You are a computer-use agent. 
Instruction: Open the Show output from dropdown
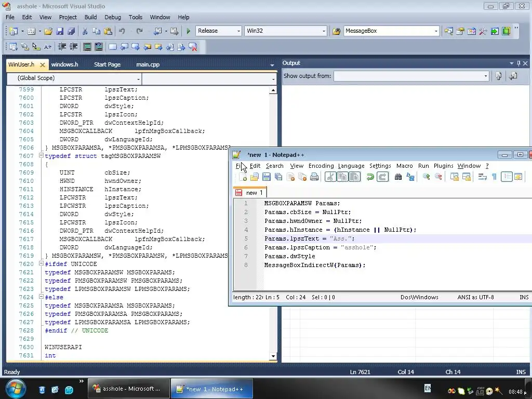[486, 76]
